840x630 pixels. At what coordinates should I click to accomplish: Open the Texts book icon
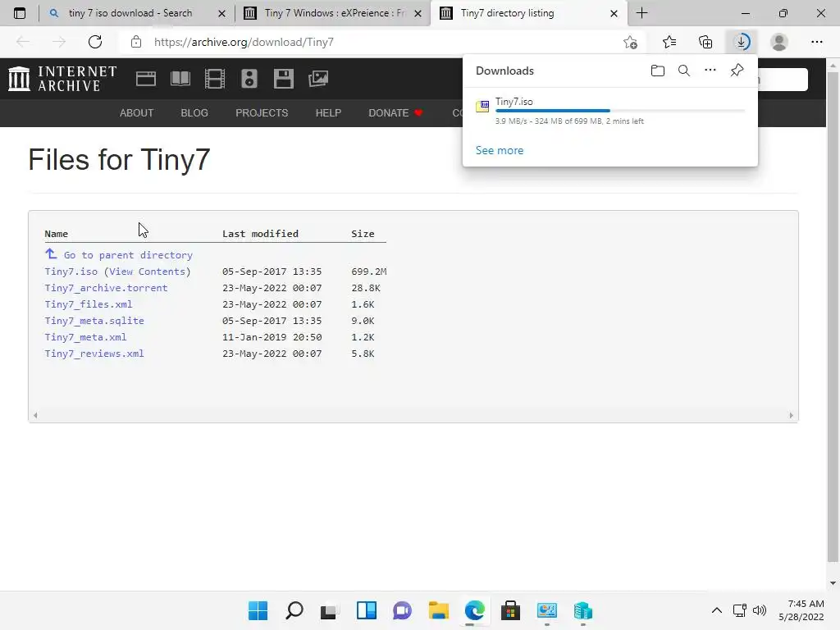click(x=180, y=79)
